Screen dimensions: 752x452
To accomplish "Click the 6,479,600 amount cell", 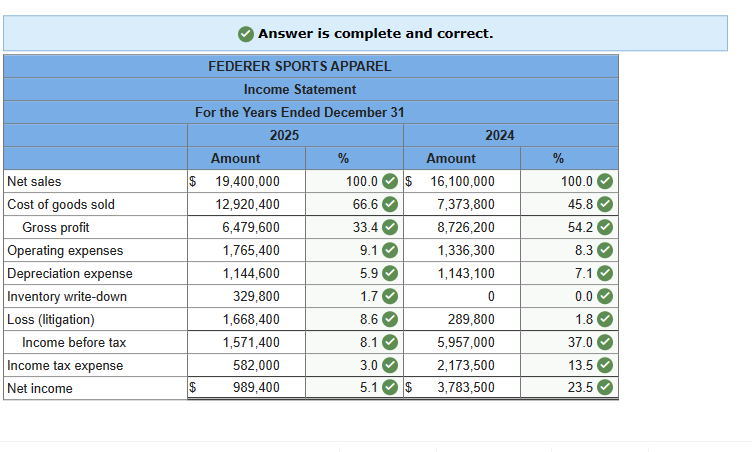I will coord(247,227).
